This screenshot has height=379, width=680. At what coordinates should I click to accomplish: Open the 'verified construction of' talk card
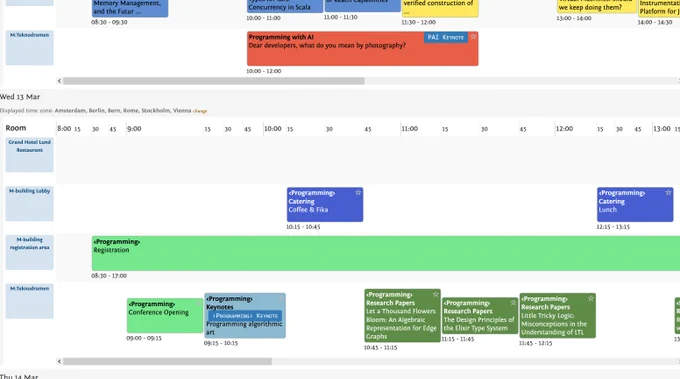[x=440, y=8]
